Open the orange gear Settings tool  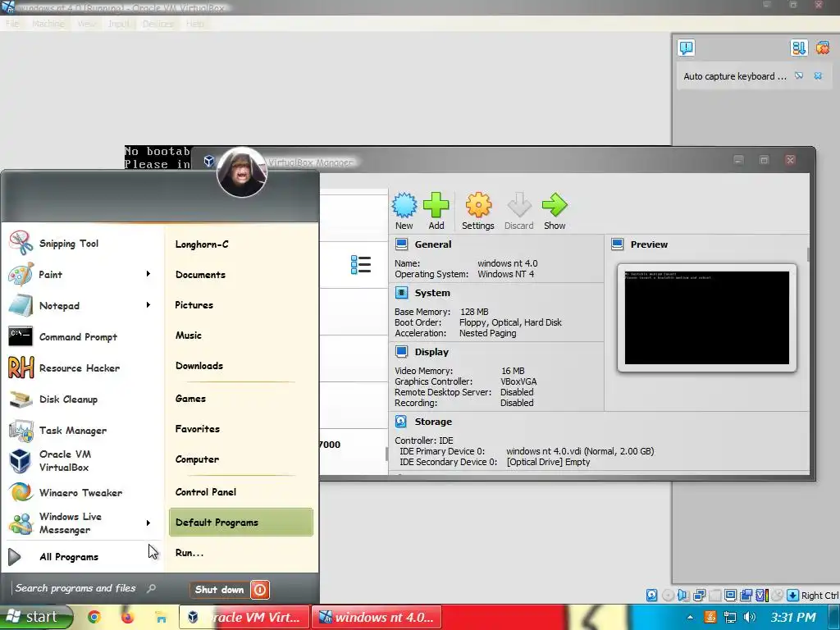[478, 204]
